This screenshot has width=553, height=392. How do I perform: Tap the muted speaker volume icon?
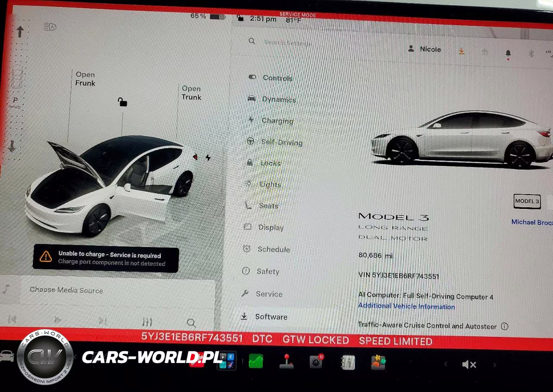coord(469,365)
